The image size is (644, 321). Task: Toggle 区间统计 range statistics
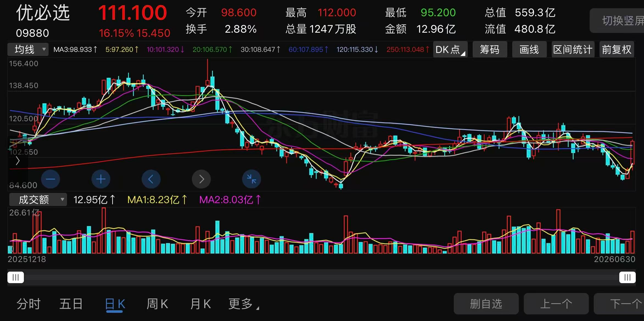click(573, 50)
